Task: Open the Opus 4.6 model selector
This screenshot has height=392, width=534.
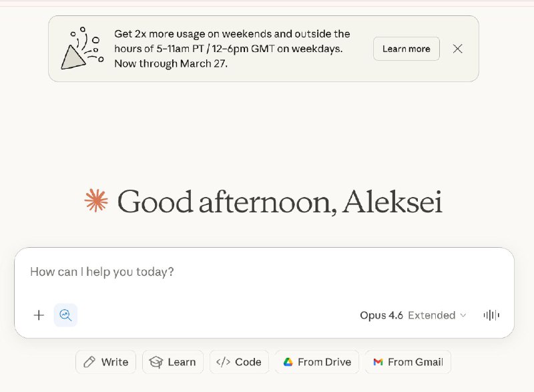Action: (x=381, y=315)
